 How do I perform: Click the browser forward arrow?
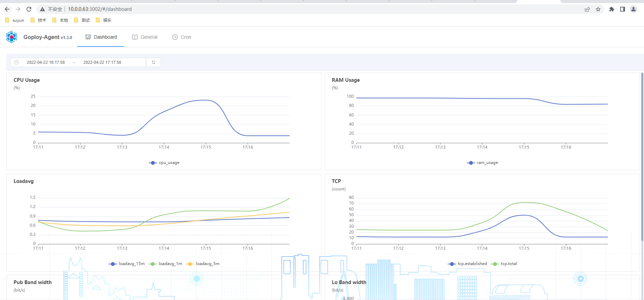(x=18, y=9)
